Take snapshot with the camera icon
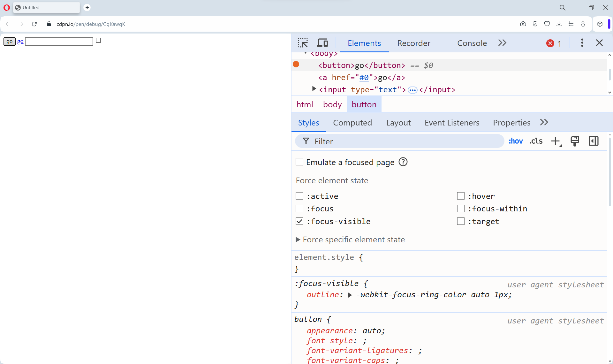The width and height of the screenshot is (613, 364). pos(523,24)
